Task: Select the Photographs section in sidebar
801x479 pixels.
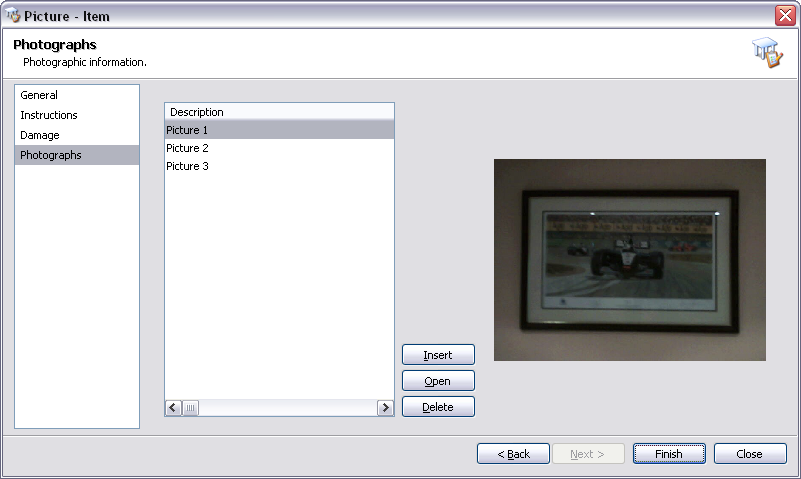Action: 51,155
